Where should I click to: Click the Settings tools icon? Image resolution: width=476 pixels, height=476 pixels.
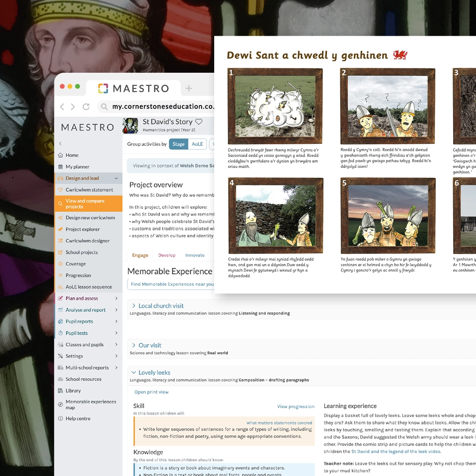(60, 356)
